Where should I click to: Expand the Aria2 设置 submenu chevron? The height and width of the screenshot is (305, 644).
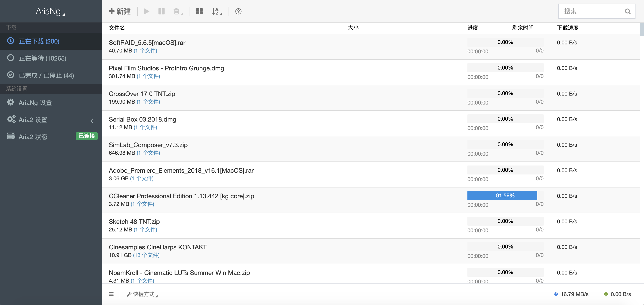[92, 121]
